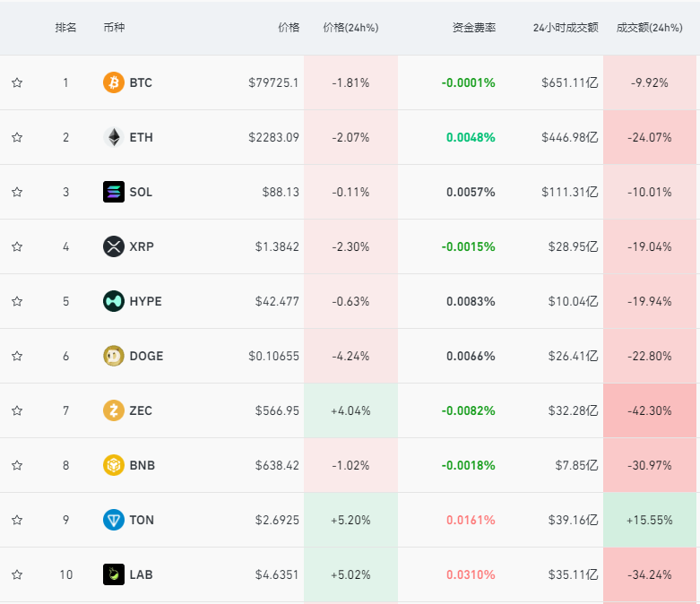Toggle the BNB favorite star
Image resolution: width=700 pixels, height=604 pixels.
point(17,465)
